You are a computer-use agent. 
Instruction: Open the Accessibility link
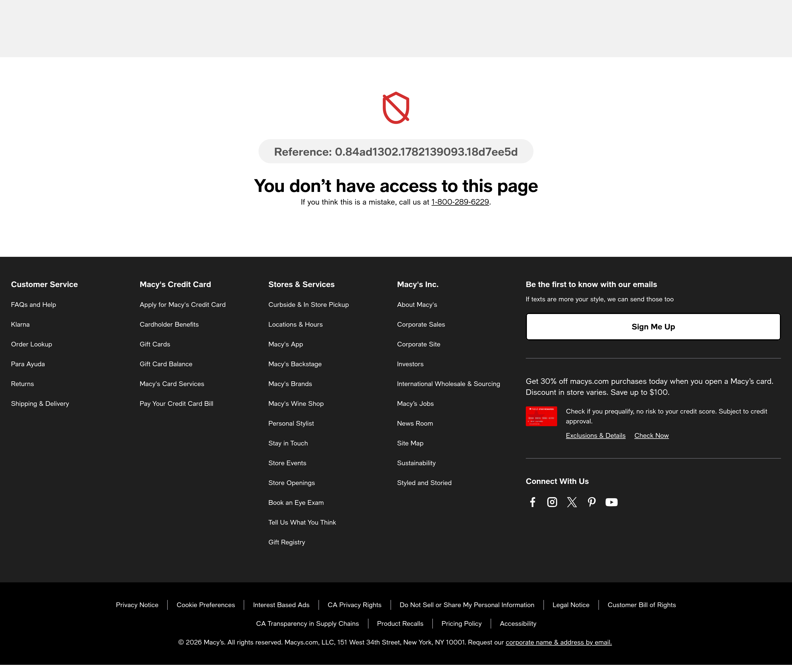click(518, 623)
